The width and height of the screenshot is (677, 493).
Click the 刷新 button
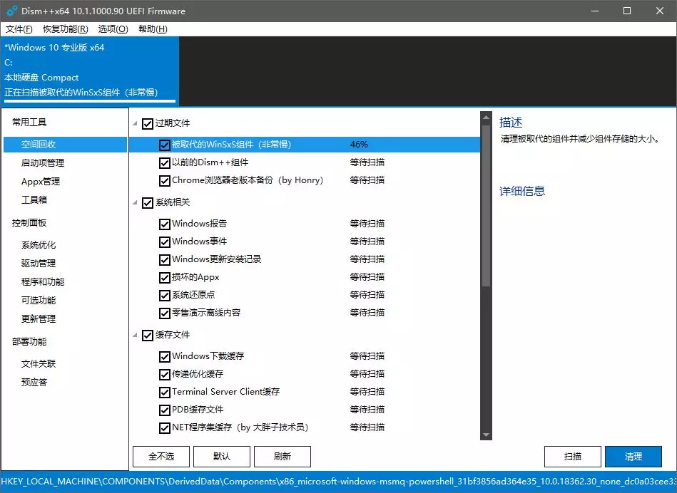(282, 456)
